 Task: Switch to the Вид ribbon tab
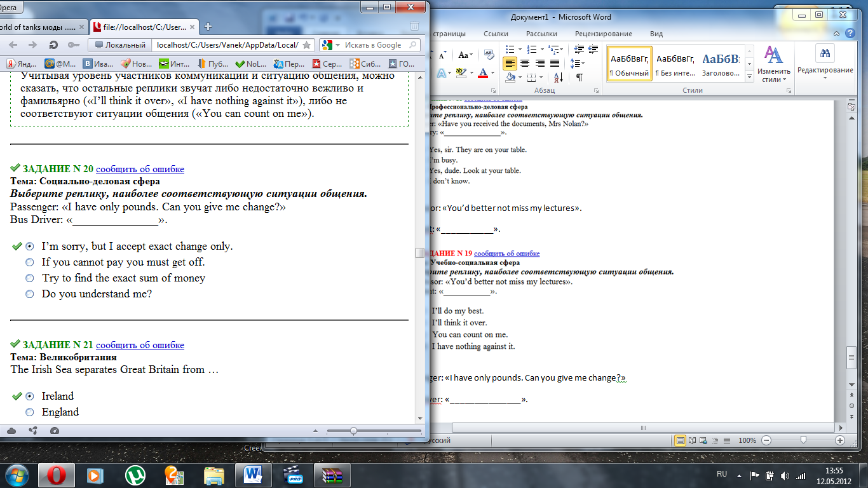pyautogui.click(x=656, y=34)
